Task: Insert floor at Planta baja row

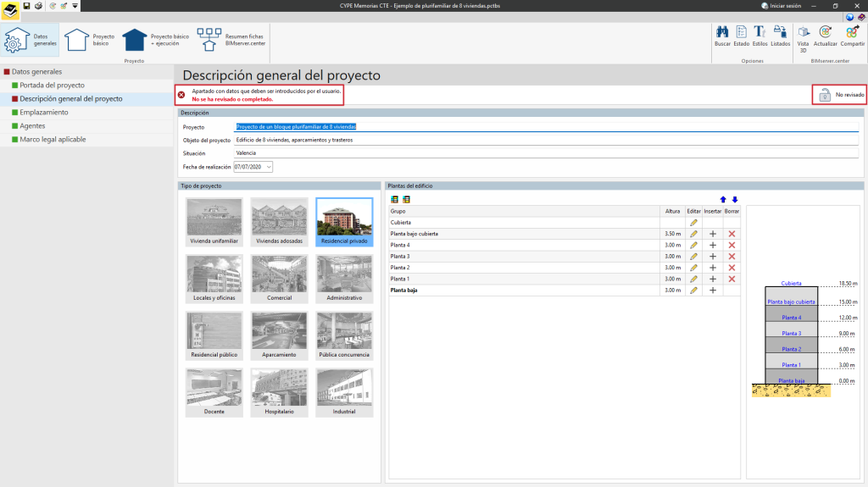Action: 713,290
